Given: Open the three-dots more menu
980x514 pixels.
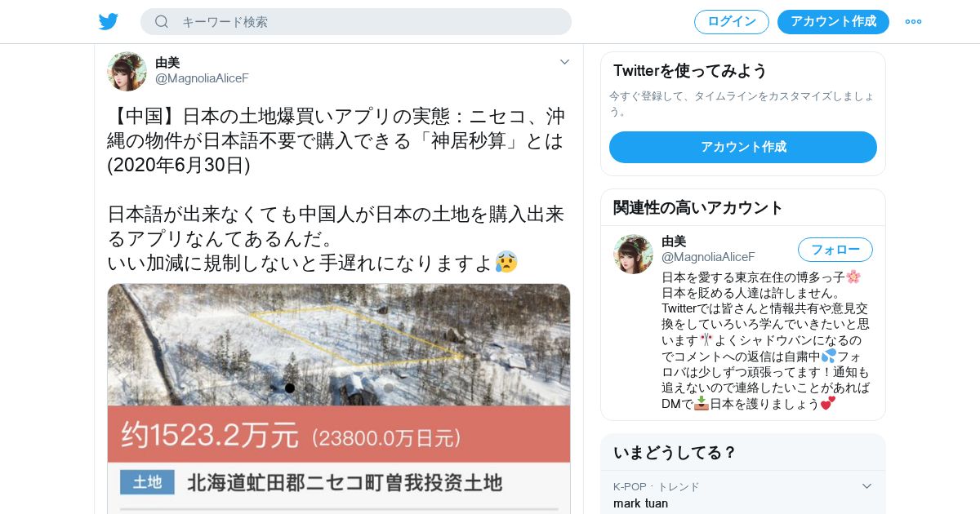Looking at the screenshot, I should point(913,21).
